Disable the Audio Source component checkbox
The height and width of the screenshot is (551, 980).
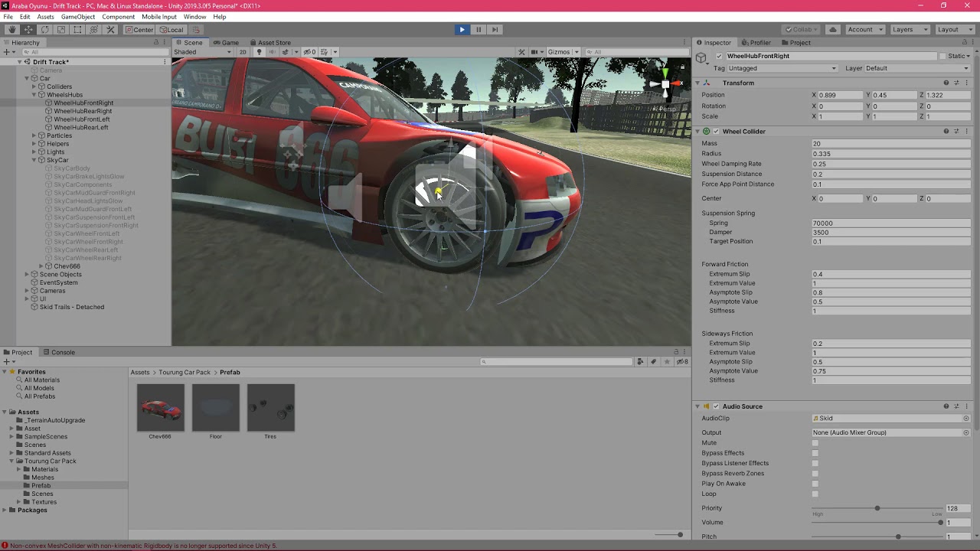[x=716, y=406]
